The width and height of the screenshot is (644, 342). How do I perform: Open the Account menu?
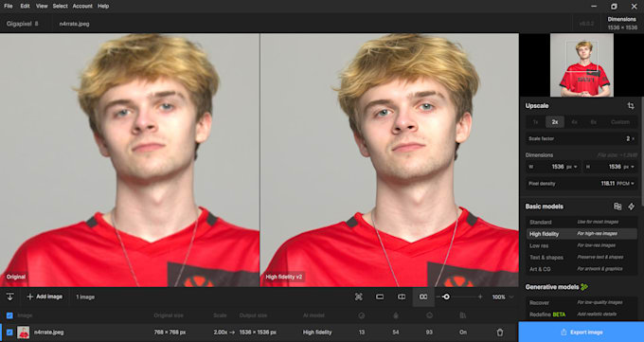click(82, 7)
